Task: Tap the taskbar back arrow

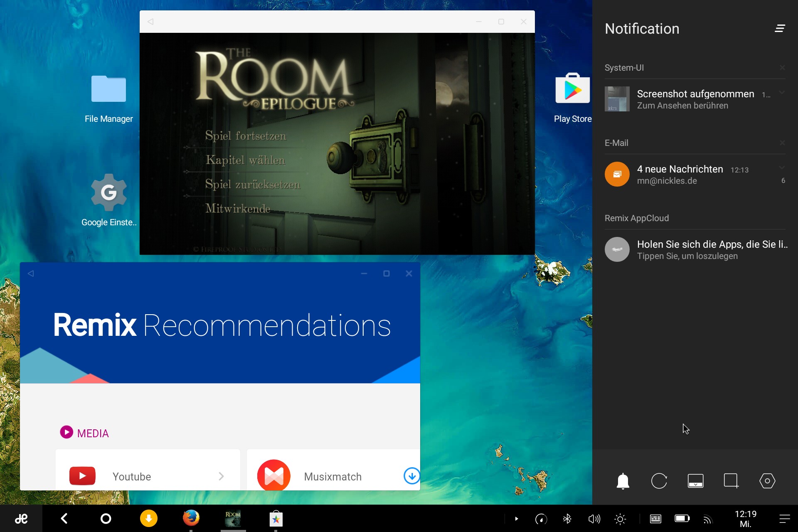Action: click(64, 518)
